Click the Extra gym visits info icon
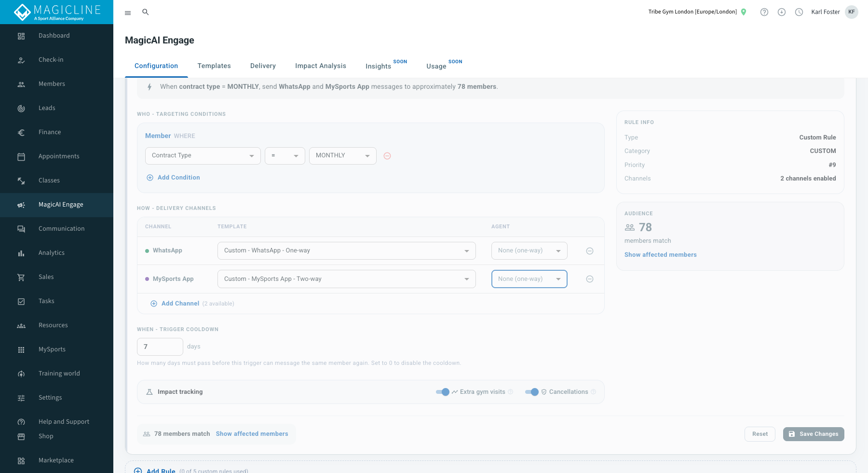This screenshot has height=473, width=868. [511, 392]
